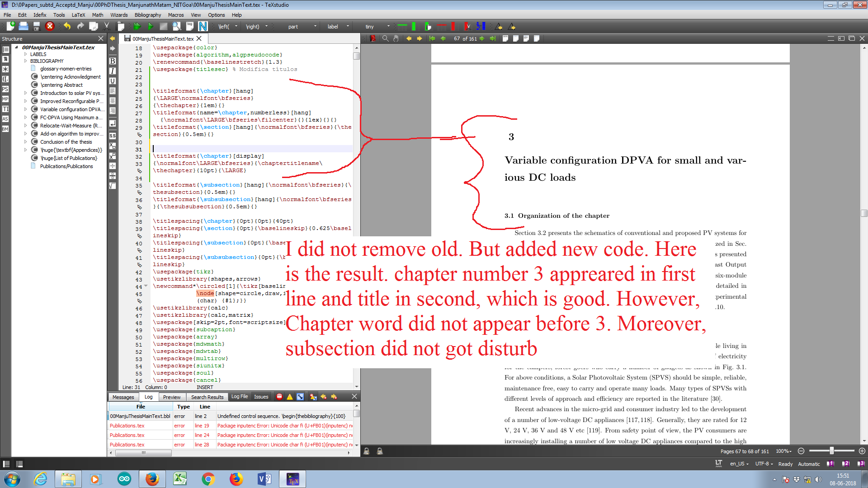Image resolution: width=868 pixels, height=488 pixels.
Task: Expand the BIBLIOGRAPHY tree node
Action: [x=25, y=61]
